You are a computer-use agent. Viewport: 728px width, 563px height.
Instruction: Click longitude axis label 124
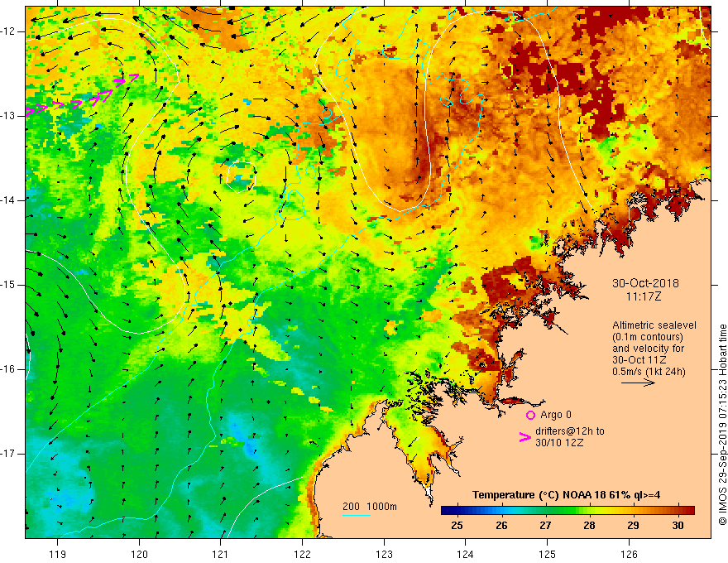coord(466,554)
